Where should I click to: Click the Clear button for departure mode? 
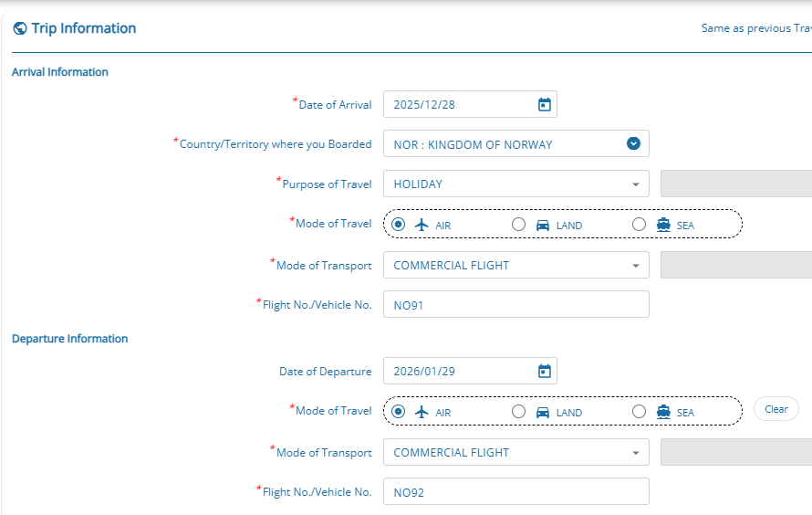(776, 409)
